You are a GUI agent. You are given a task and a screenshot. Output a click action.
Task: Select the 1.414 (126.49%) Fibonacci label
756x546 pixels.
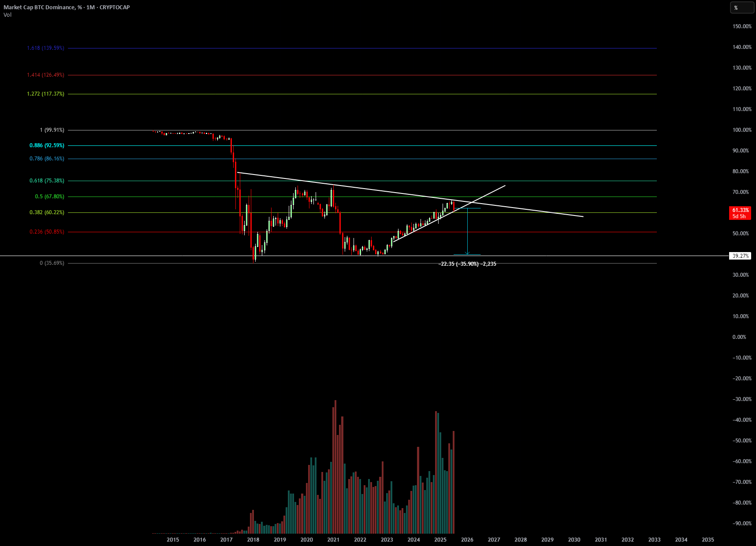[46, 75]
